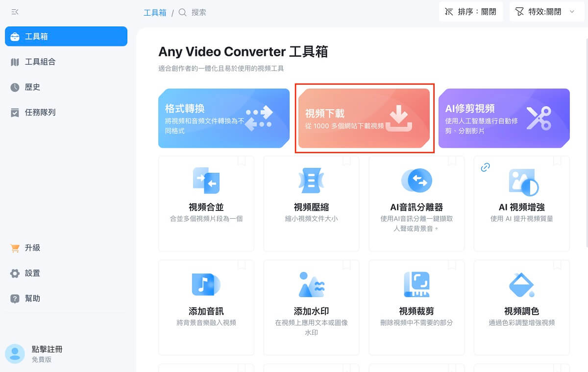This screenshot has width=588, height=372.
Task: Click the 歷史 clock icon
Action: 15,88
